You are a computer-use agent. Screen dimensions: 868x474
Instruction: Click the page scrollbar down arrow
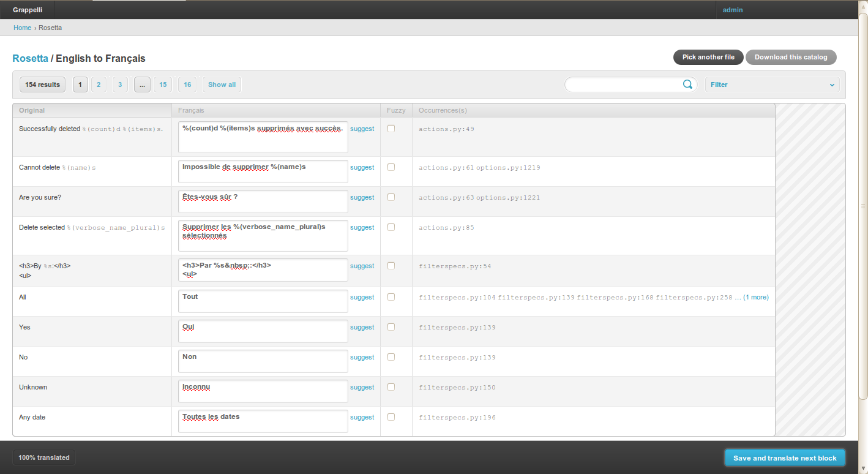(x=863, y=469)
